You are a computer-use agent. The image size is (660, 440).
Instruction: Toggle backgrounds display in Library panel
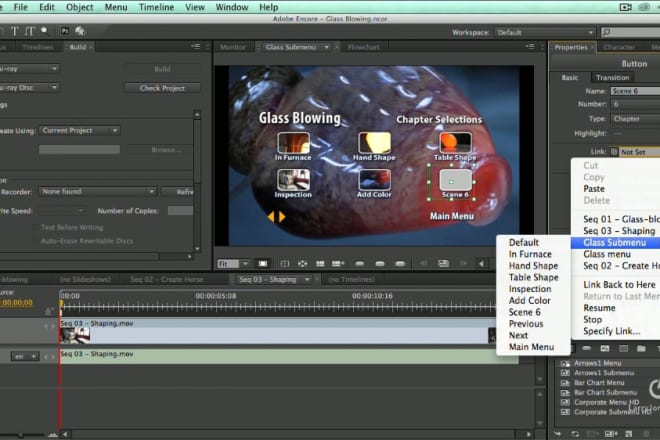(x=623, y=349)
